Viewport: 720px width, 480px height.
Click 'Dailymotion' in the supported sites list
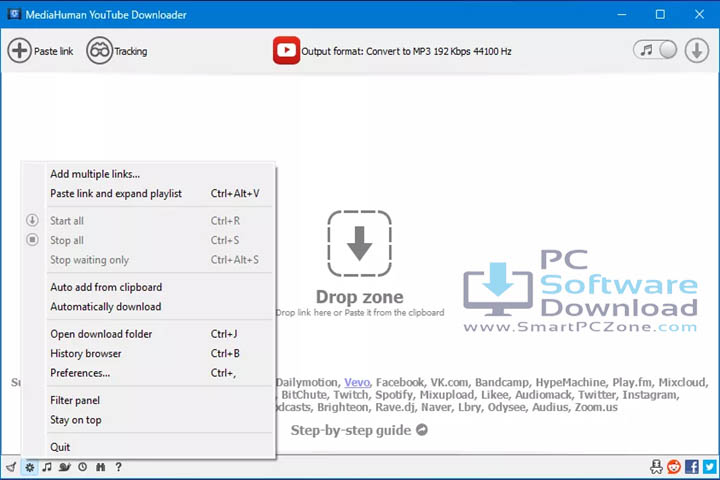tap(307, 382)
